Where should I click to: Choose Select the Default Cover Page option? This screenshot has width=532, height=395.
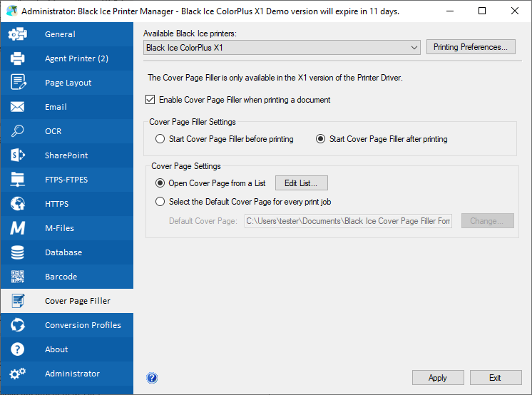pyautogui.click(x=160, y=202)
